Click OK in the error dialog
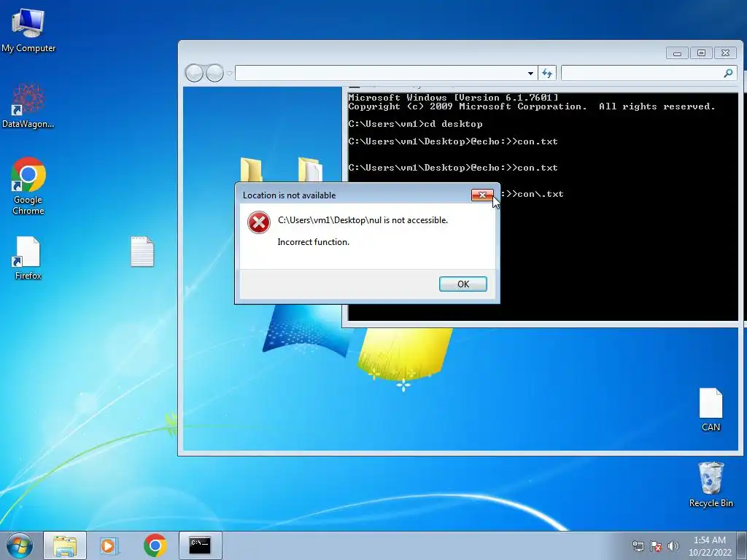Viewport: 747px width, 560px height. pos(463,284)
